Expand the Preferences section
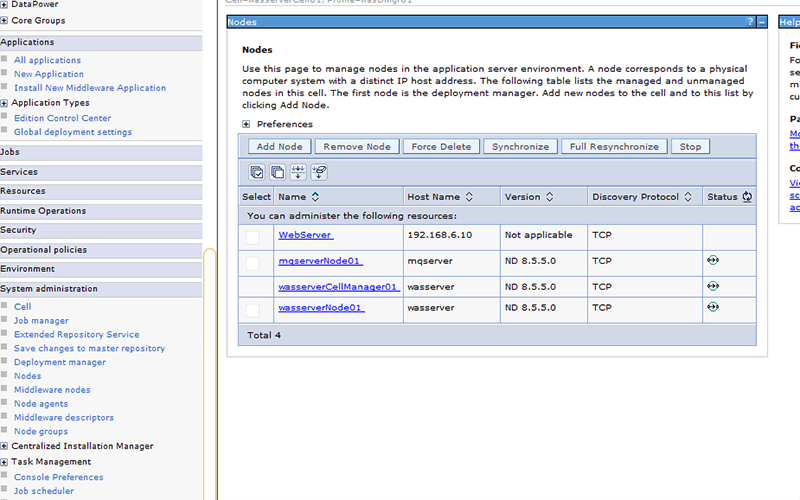Viewport: 800px width, 500px height. coord(246,124)
